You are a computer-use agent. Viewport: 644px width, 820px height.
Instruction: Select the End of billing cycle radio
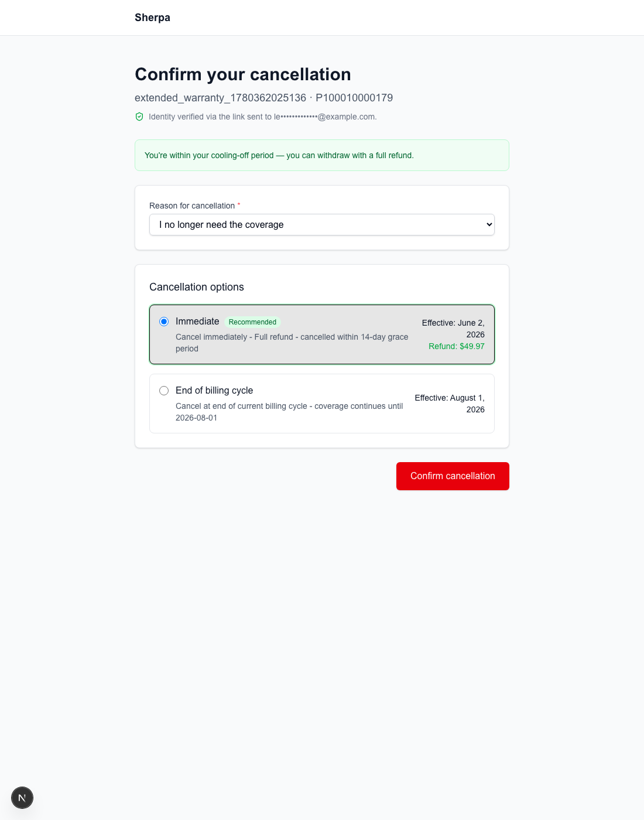[164, 391]
